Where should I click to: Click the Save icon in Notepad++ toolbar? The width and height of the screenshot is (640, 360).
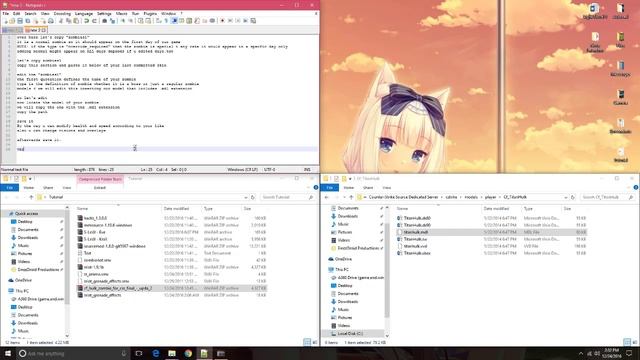tap(20, 21)
